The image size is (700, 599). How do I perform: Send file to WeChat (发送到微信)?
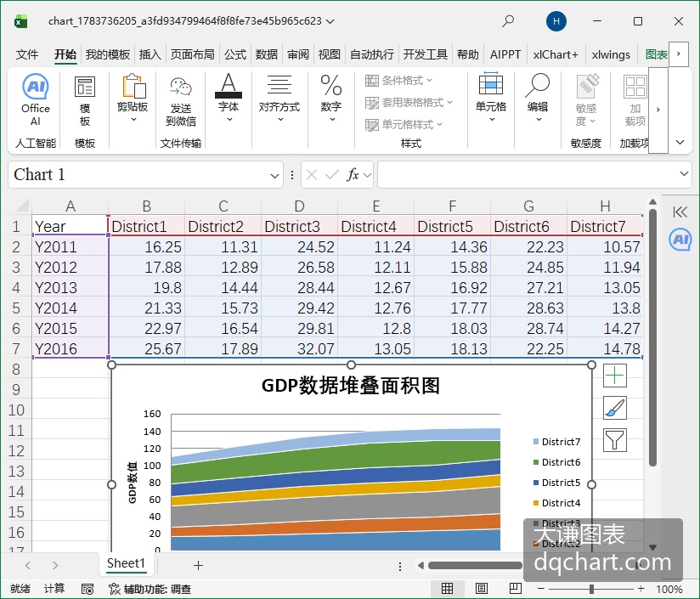coord(181,101)
